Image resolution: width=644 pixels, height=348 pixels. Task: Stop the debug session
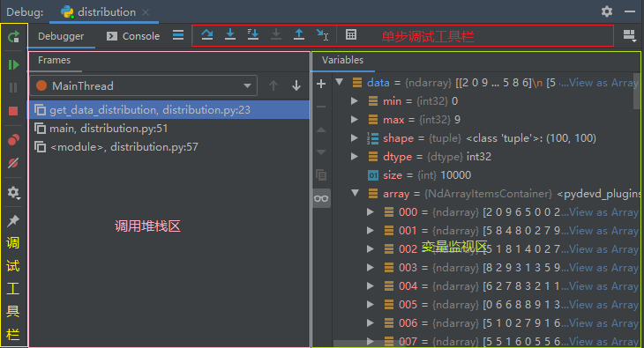click(13, 111)
